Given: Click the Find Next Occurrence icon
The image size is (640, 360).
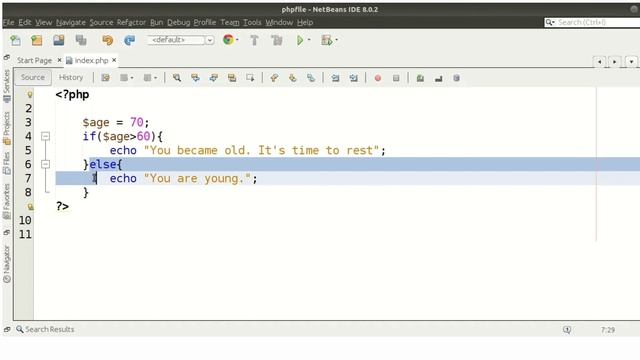Looking at the screenshot, I should (213, 78).
